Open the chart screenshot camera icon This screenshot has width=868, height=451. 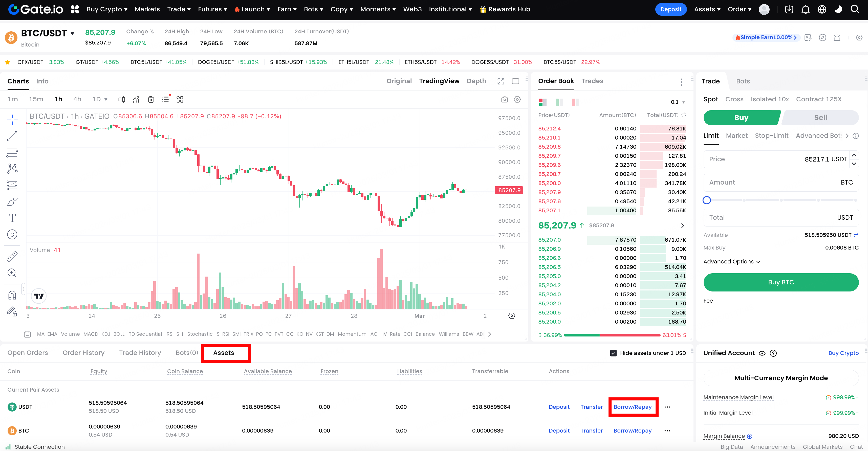504,99
